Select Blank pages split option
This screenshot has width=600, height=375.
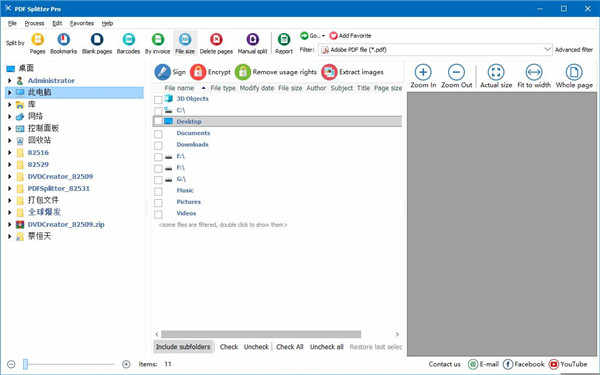[x=97, y=39]
